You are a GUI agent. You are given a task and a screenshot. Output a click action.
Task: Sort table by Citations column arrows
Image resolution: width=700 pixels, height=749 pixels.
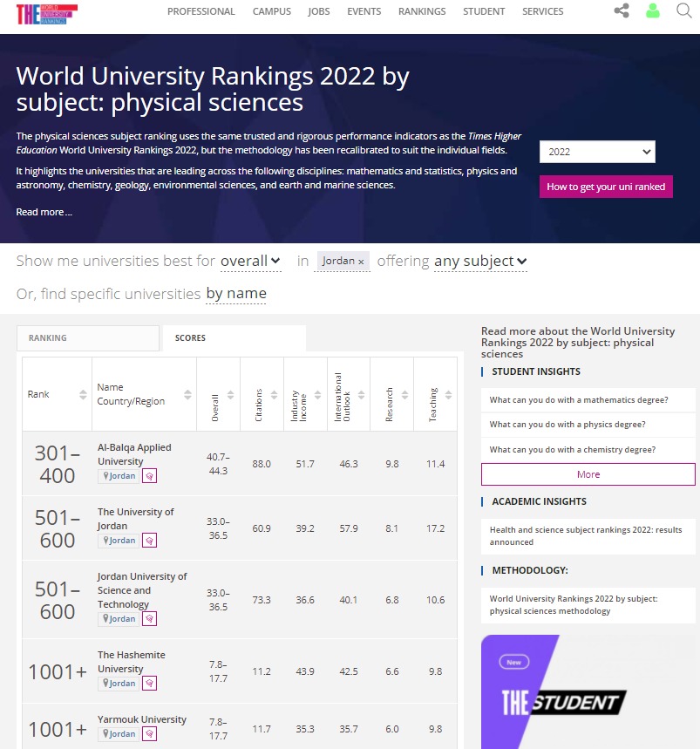275,395
